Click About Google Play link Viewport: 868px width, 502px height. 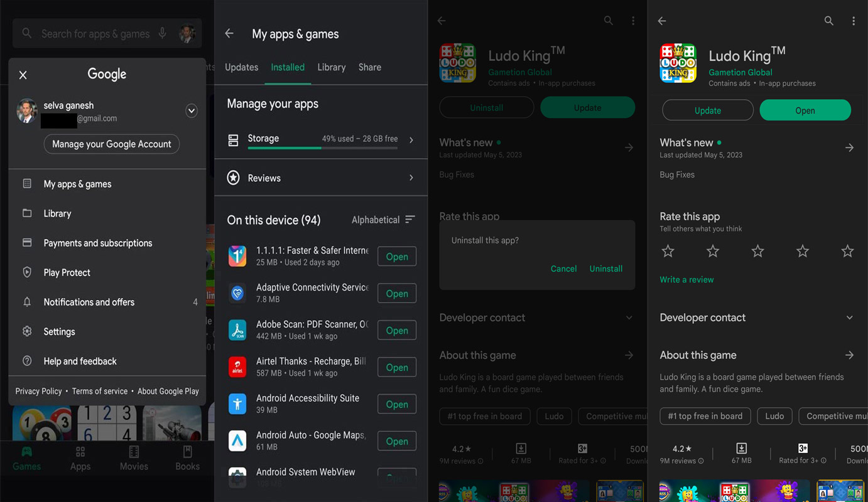tap(168, 391)
